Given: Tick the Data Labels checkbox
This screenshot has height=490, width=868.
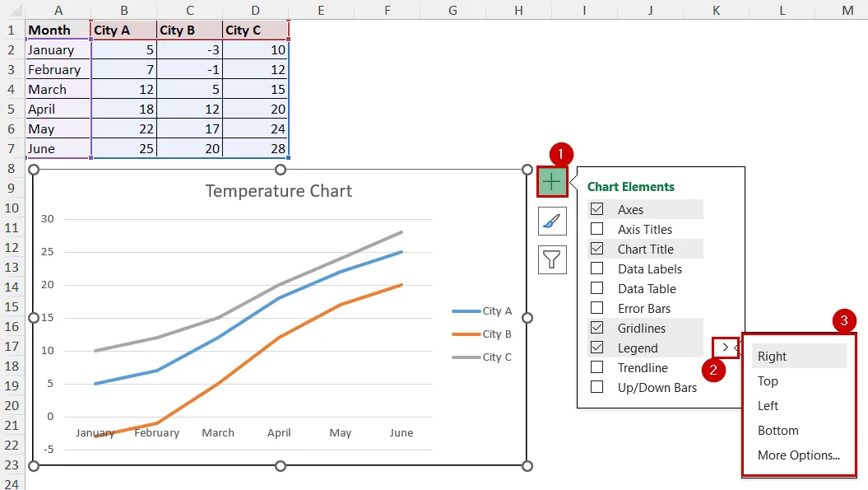Looking at the screenshot, I should (596, 268).
